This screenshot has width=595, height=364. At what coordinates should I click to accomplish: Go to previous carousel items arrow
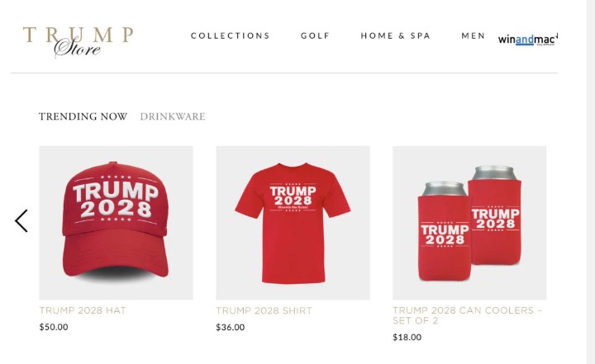click(x=21, y=220)
